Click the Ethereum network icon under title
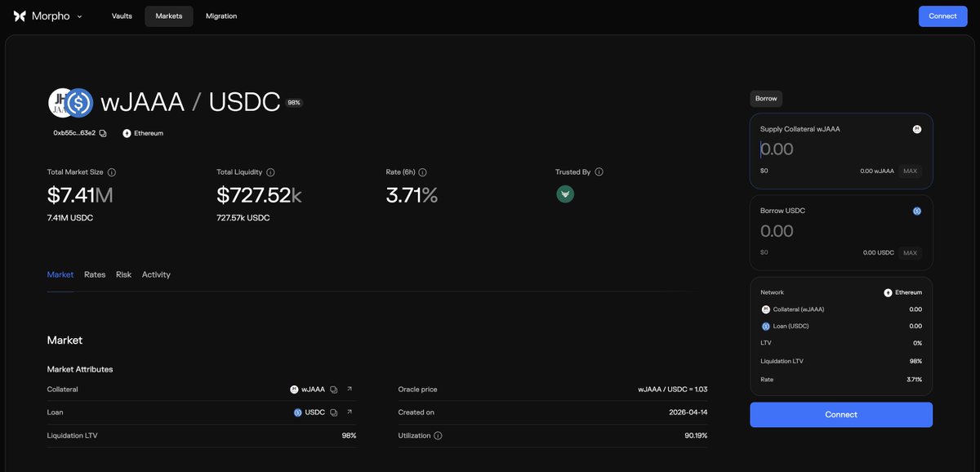Screen dimensions: 980x472 [x=127, y=133]
